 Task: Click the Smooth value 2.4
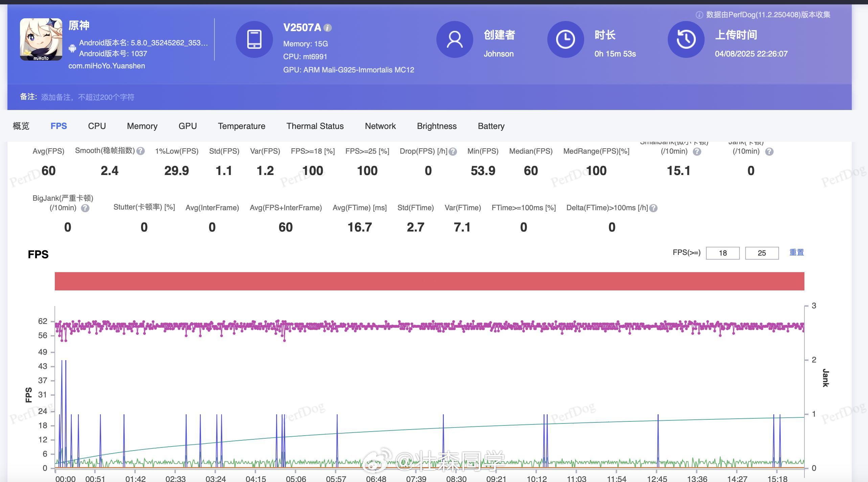tap(110, 171)
